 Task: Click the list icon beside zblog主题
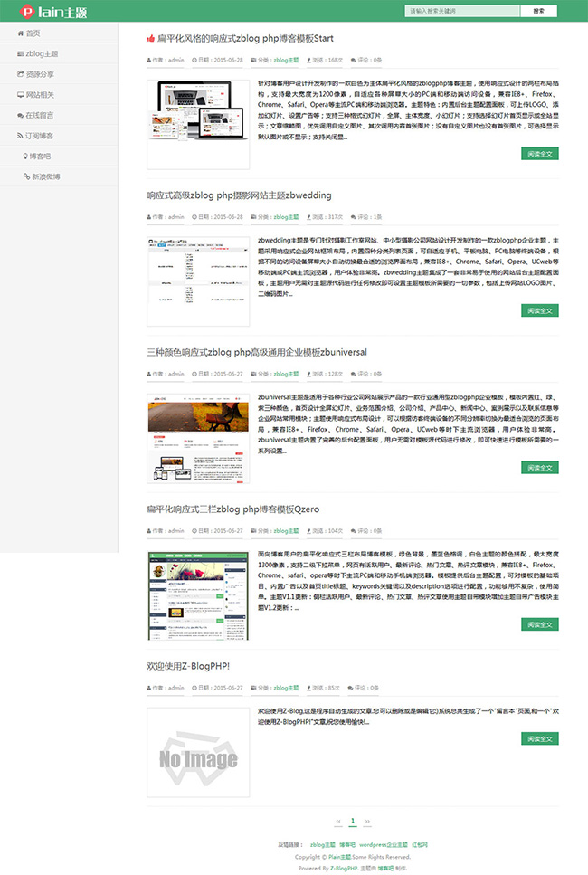(x=21, y=53)
